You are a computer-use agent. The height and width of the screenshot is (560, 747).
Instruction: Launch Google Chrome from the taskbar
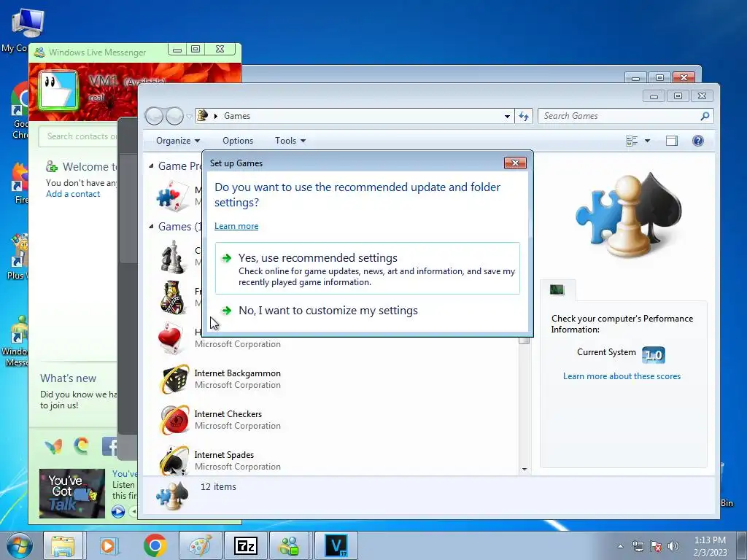pos(155,545)
